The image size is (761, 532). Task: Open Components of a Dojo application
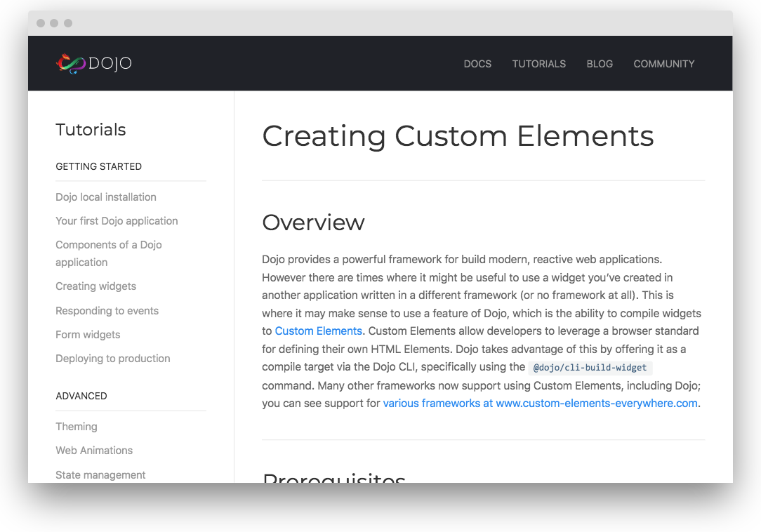109,253
